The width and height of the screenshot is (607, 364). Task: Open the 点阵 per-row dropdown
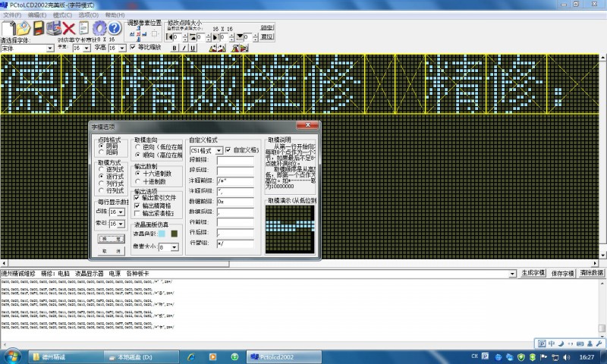tap(121, 212)
